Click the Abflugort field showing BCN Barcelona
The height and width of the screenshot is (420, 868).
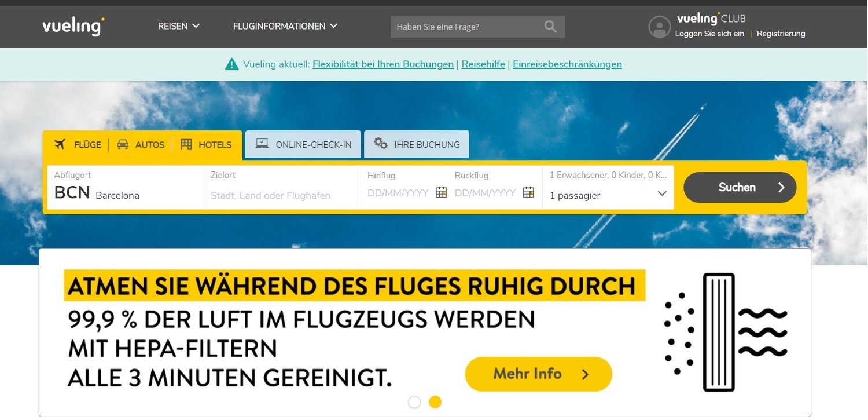[126, 188]
